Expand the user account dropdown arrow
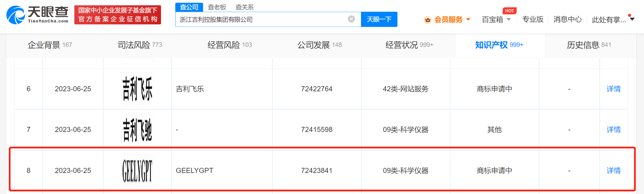The width and height of the screenshot is (644, 194). coord(632,19)
